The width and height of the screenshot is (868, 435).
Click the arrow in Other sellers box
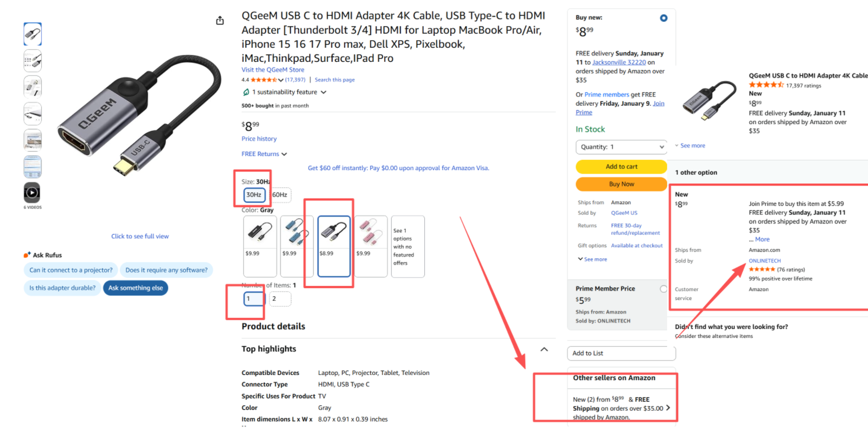tap(668, 408)
